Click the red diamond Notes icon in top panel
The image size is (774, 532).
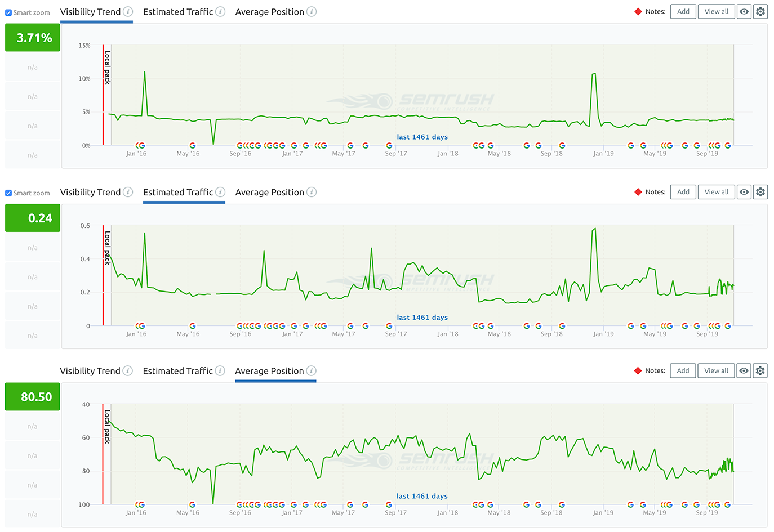click(x=638, y=11)
